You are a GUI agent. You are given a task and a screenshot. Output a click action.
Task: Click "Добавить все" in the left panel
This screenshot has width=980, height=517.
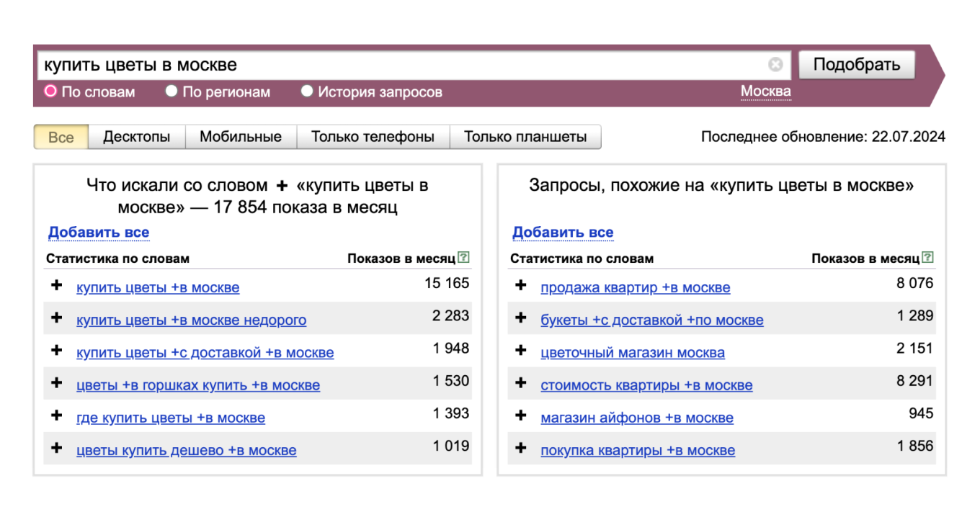(99, 232)
